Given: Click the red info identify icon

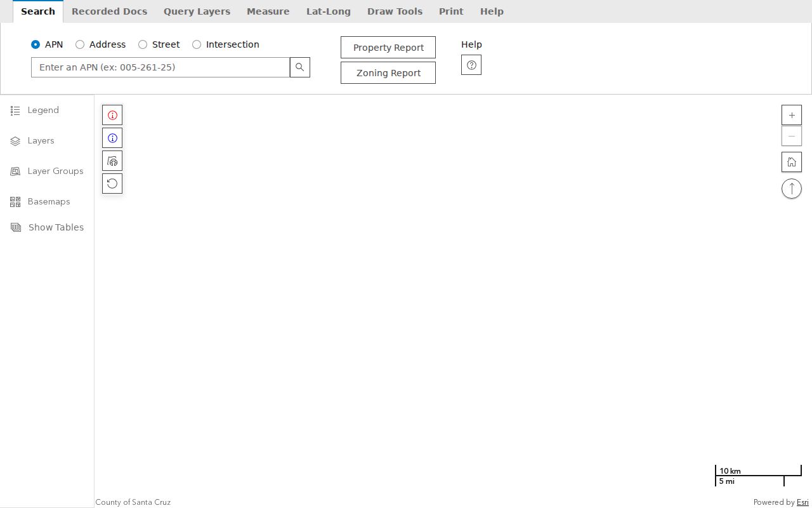Looking at the screenshot, I should click(112, 115).
